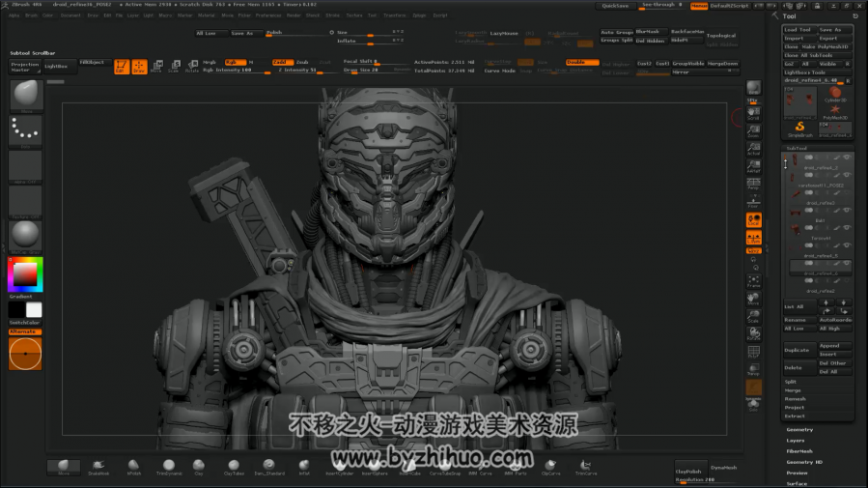Viewport: 868px width, 488px height.
Task: Select the hPolish brush
Action: tap(133, 467)
